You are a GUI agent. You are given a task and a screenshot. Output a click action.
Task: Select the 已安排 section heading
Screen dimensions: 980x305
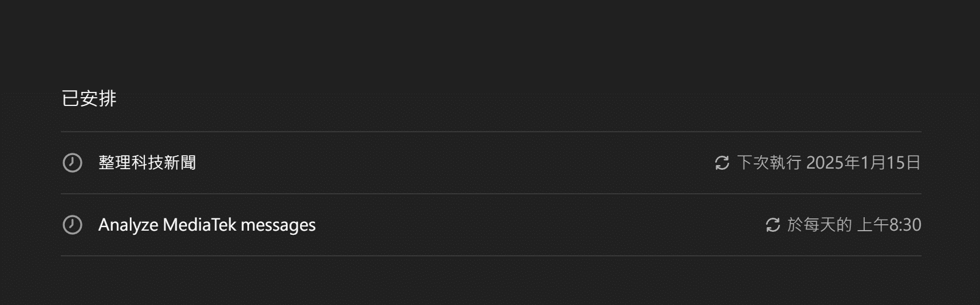(x=89, y=98)
